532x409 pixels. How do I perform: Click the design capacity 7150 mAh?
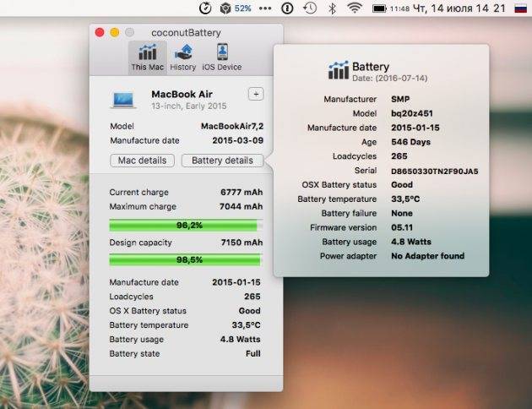click(242, 243)
